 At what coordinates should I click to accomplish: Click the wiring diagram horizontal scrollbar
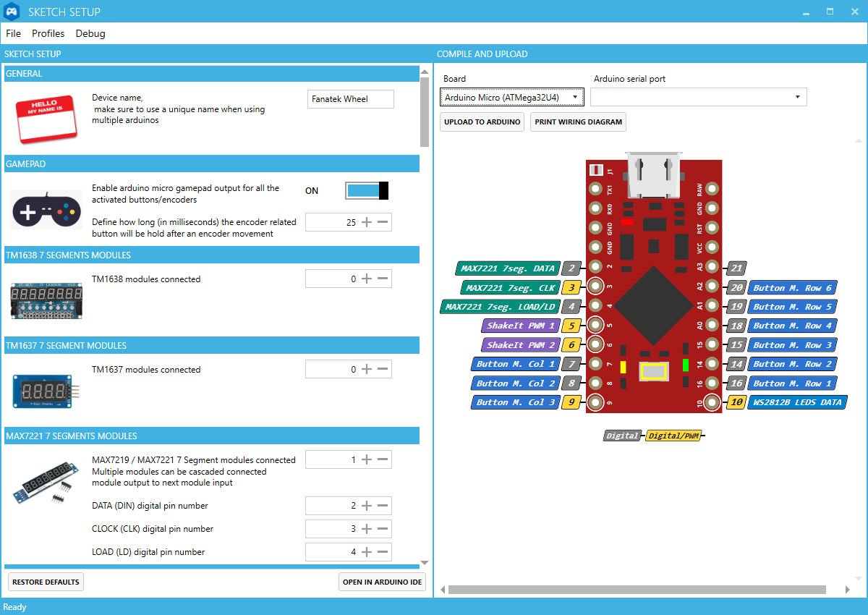637,590
